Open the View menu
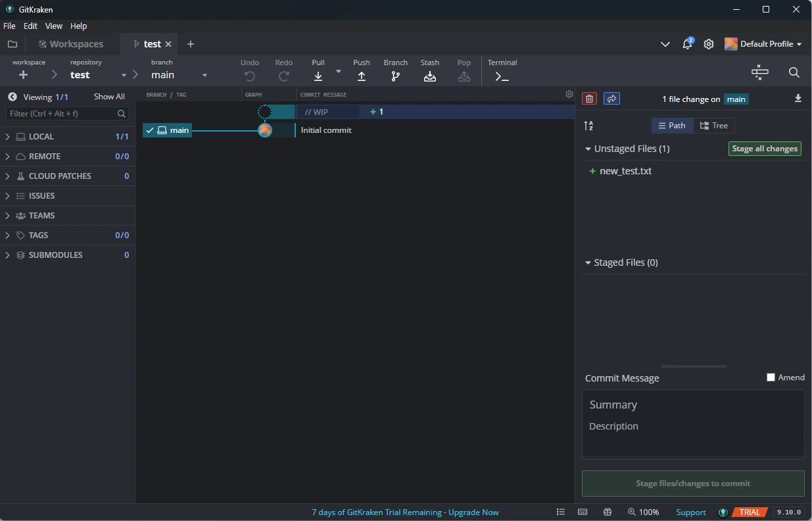Viewport: 812px width, 521px height. tap(53, 26)
